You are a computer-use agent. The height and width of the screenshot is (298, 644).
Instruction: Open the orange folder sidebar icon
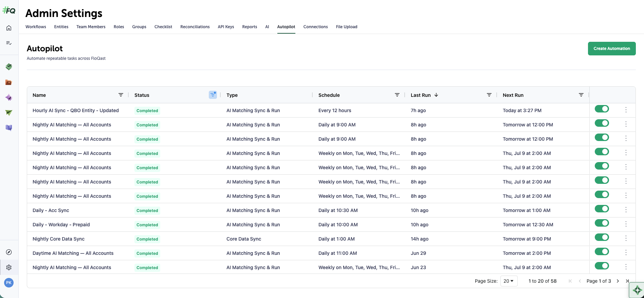pos(9,82)
